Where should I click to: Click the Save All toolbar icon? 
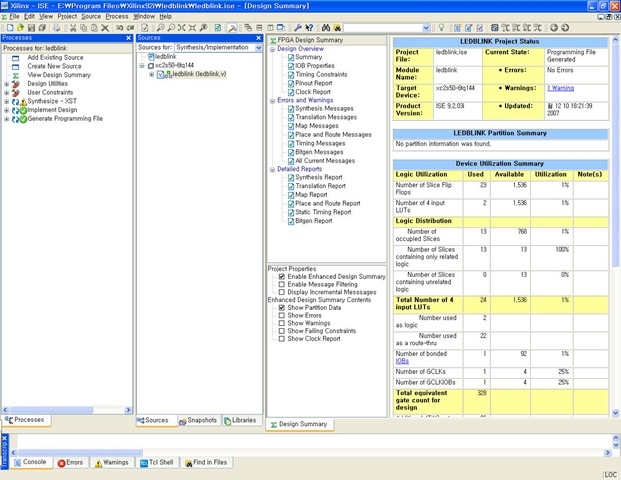tap(42, 27)
